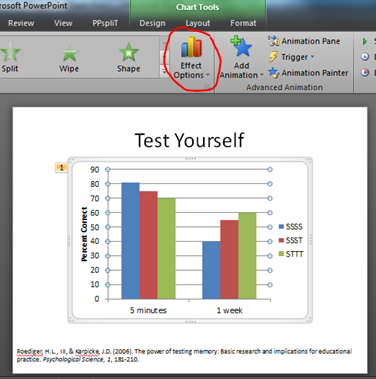Screen dimensions: 376x379
Task: Expand the Add Animation dropdown arrow
Action: point(262,75)
